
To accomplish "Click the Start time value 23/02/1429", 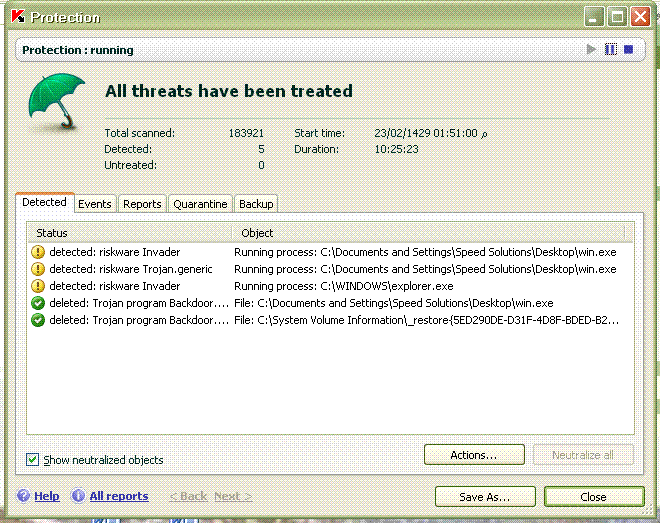I will 431,133.
